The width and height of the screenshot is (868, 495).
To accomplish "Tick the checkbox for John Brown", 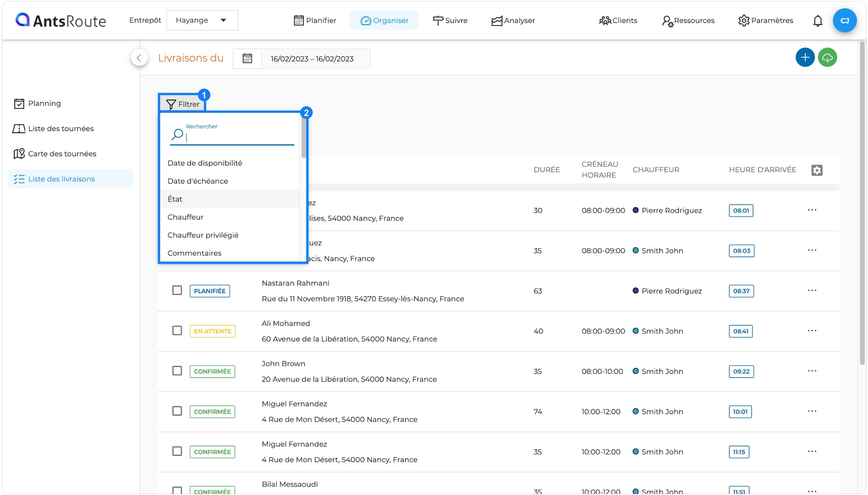I will 177,371.
